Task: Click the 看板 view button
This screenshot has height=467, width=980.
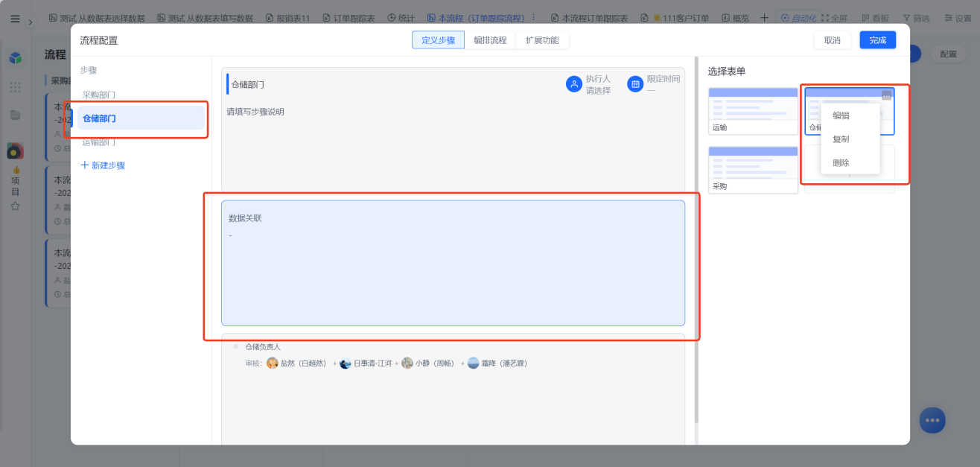Action: click(875, 17)
